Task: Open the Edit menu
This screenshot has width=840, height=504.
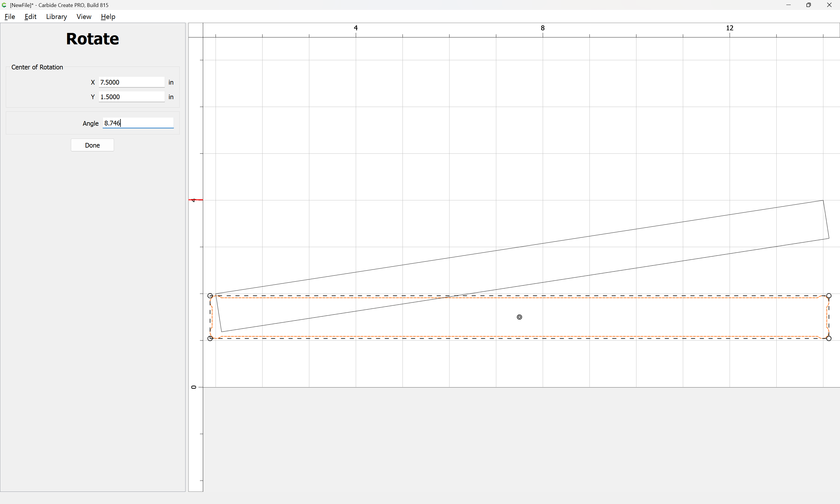Action: tap(31, 17)
